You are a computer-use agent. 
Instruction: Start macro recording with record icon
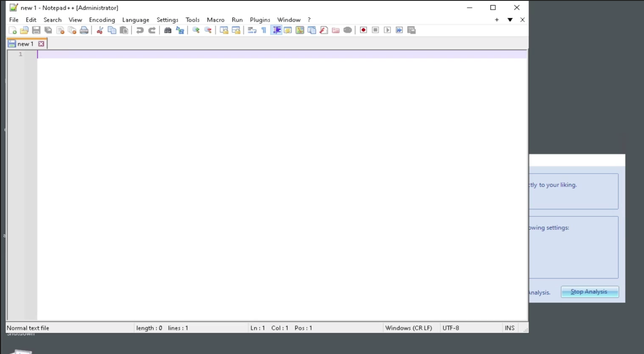[363, 30]
